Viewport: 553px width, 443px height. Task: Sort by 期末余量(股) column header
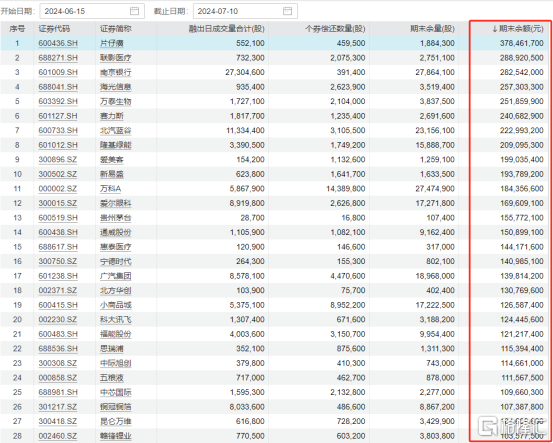coord(432,29)
